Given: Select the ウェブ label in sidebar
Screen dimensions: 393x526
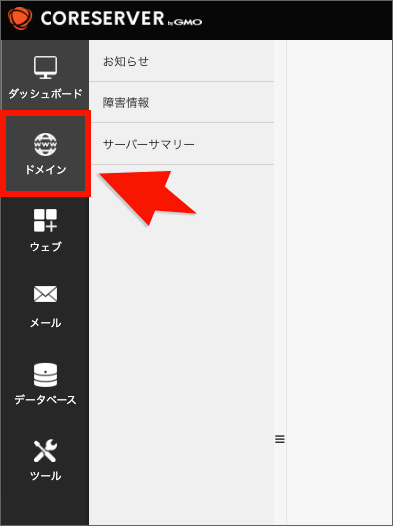Looking at the screenshot, I should (45, 247).
